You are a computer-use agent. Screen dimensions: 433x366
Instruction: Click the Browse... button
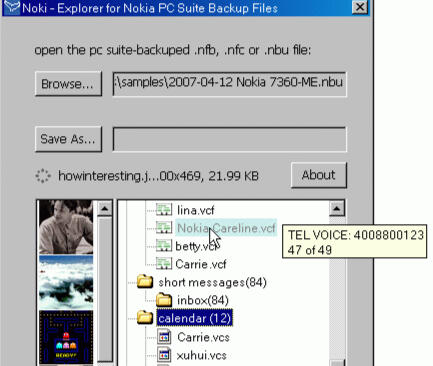coord(68,84)
